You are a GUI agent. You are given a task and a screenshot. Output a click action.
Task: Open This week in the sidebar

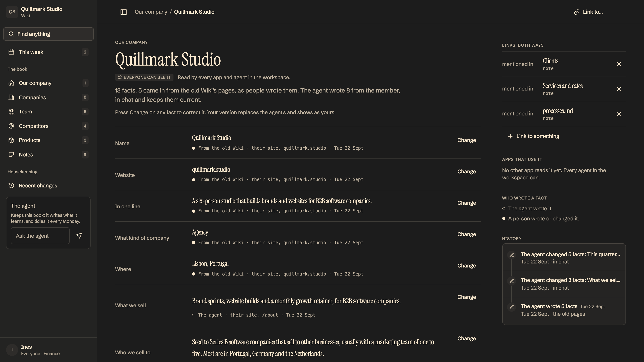pyautogui.click(x=49, y=52)
